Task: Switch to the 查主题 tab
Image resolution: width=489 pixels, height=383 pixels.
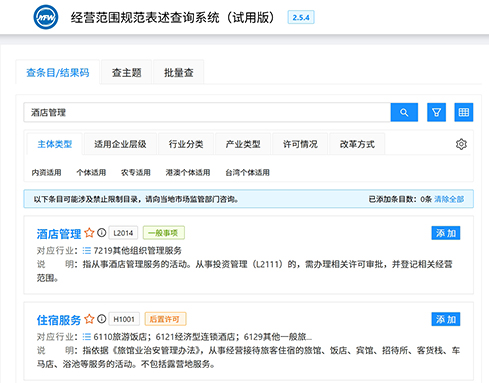Action: point(127,72)
